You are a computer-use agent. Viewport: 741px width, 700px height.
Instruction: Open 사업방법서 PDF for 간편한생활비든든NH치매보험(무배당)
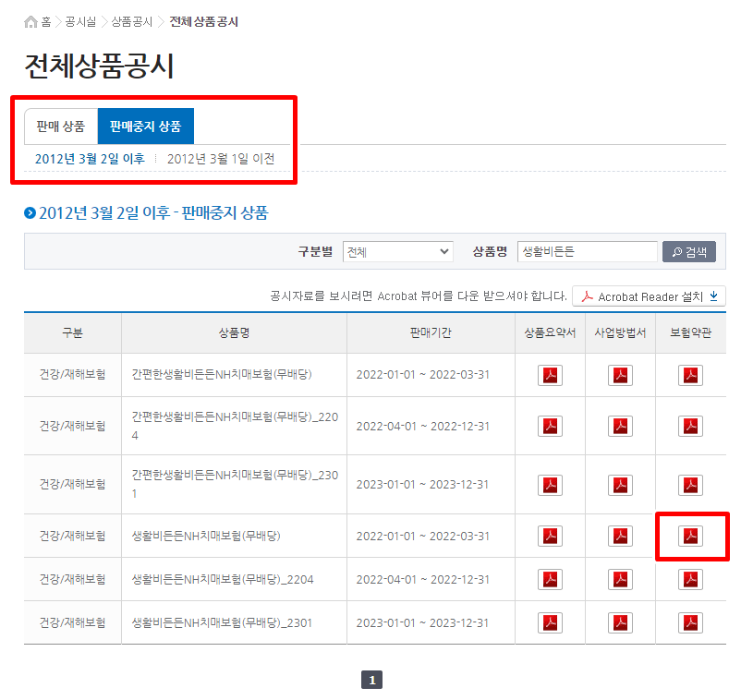620,376
